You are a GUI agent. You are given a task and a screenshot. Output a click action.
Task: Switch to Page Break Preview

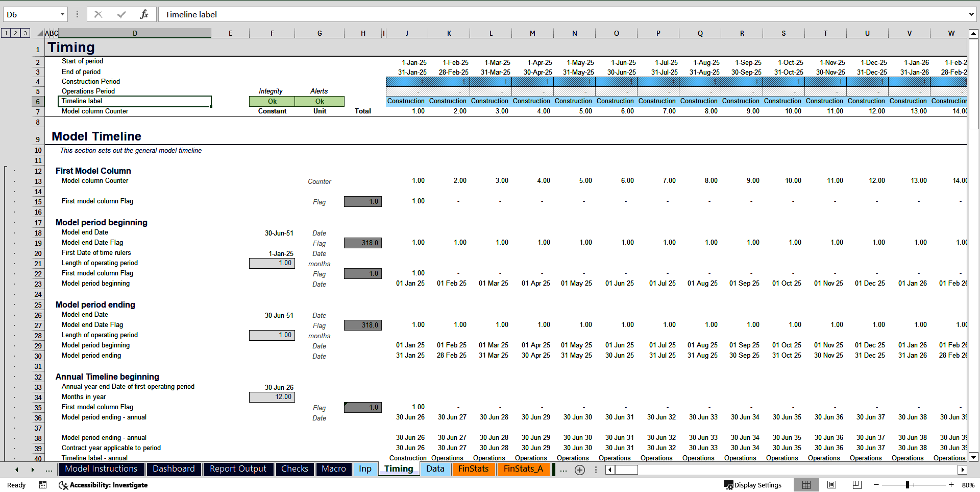point(857,485)
